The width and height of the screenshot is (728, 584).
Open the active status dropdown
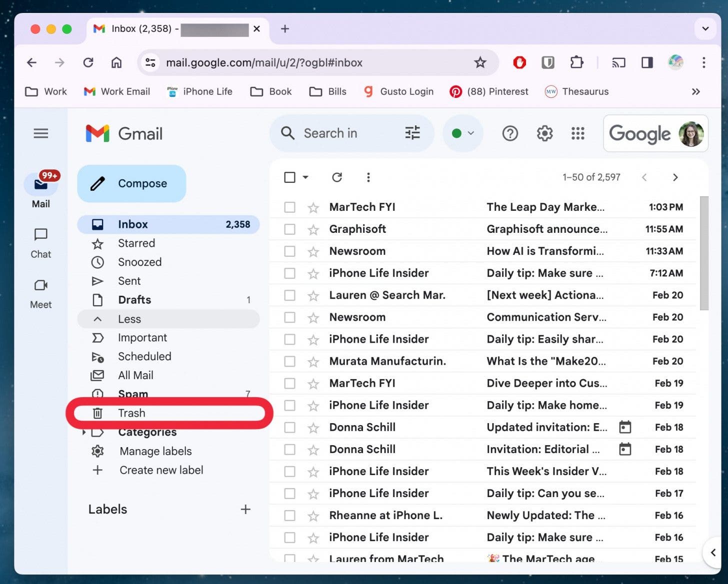463,133
